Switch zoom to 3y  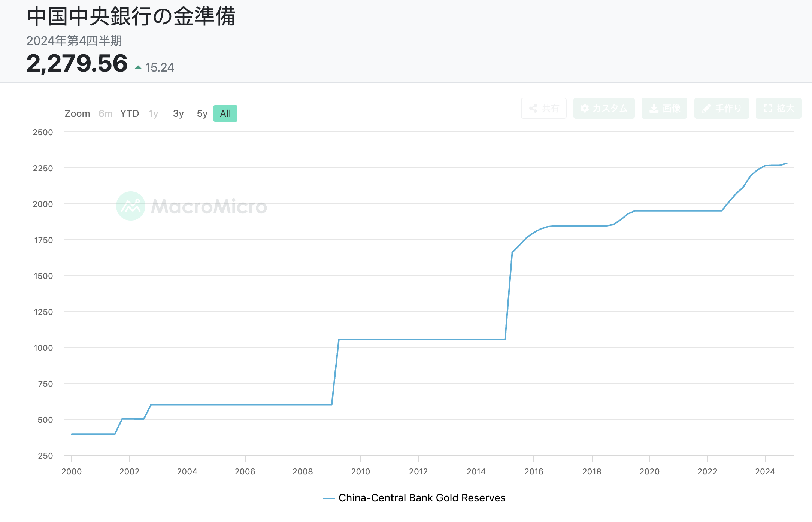point(178,113)
